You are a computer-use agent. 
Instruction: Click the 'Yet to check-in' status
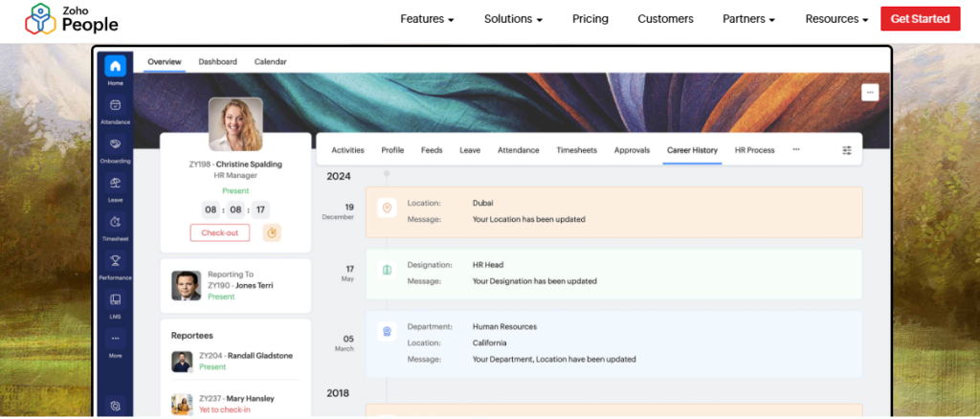coord(224,409)
